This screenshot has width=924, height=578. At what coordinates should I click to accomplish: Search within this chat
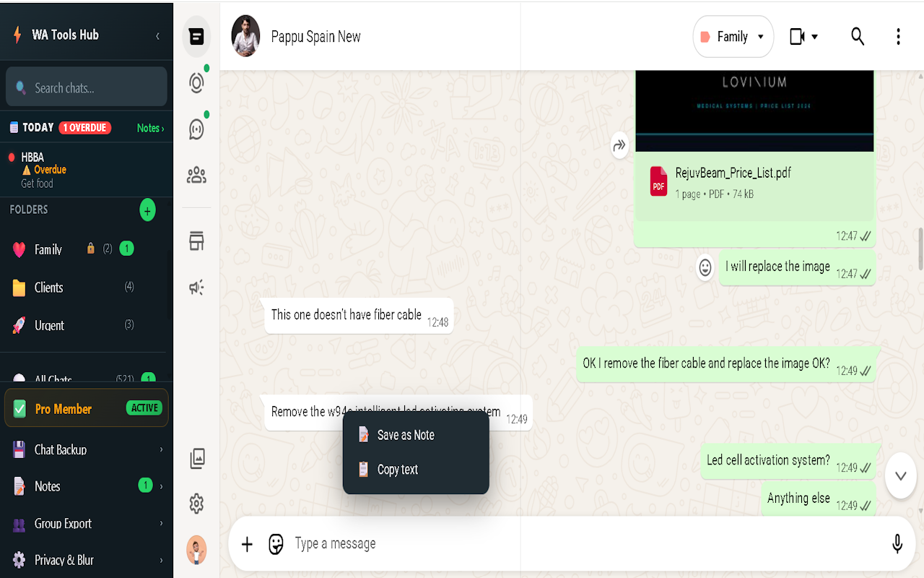(858, 36)
